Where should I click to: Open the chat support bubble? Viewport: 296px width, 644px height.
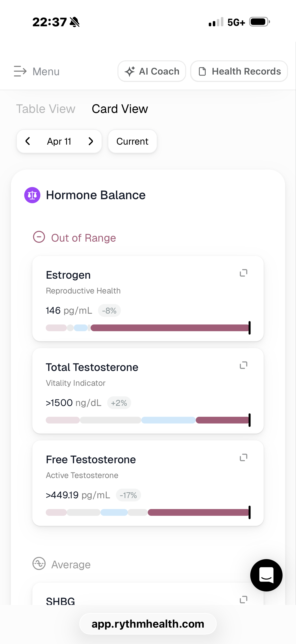[x=266, y=575]
